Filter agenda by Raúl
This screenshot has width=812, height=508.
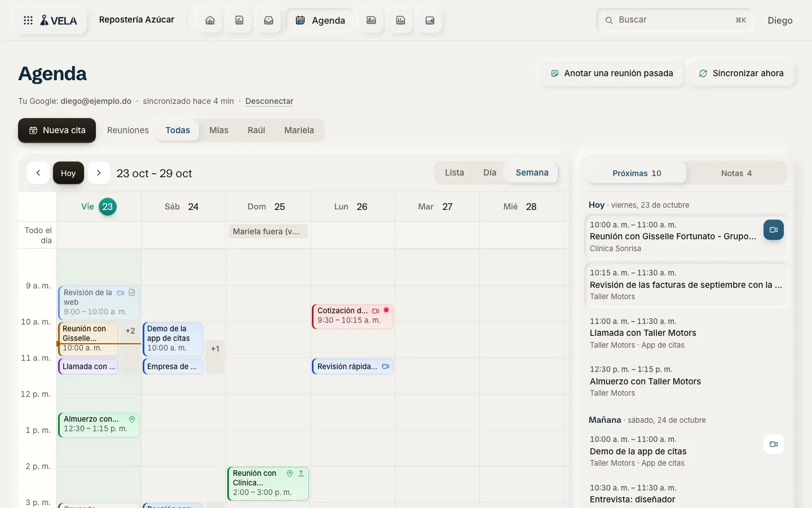pos(256,130)
